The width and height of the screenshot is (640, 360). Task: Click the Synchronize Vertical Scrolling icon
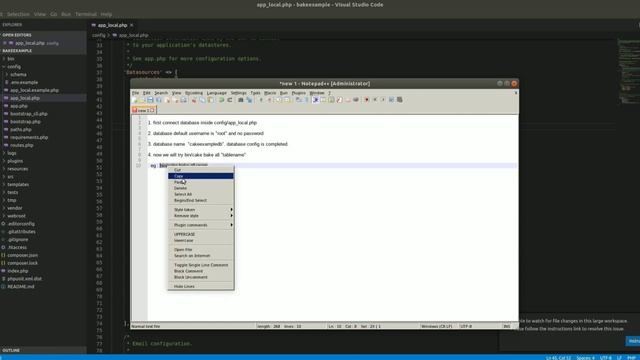coord(278,100)
